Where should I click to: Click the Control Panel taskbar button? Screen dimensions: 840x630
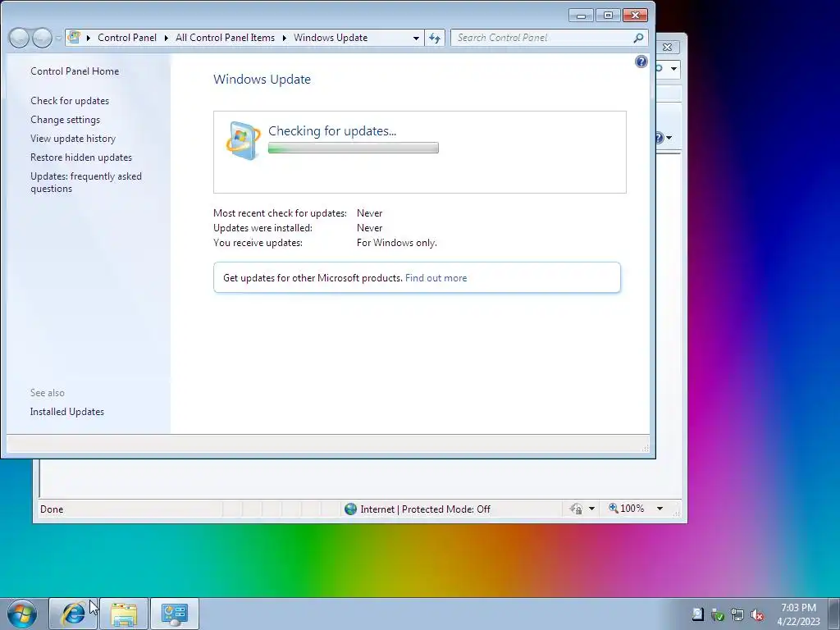tap(175, 614)
